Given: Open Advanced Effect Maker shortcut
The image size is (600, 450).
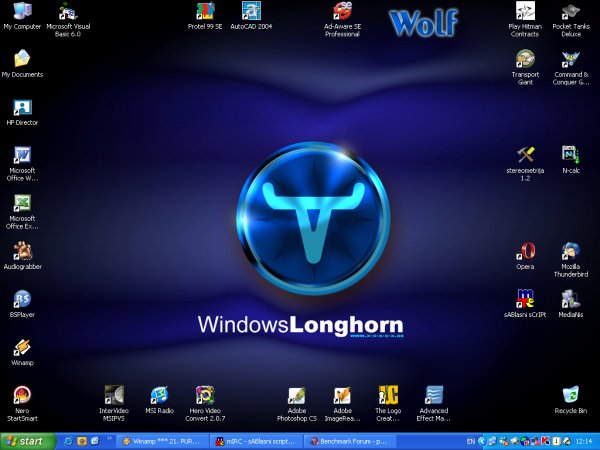Looking at the screenshot, I should pyautogui.click(x=434, y=404).
